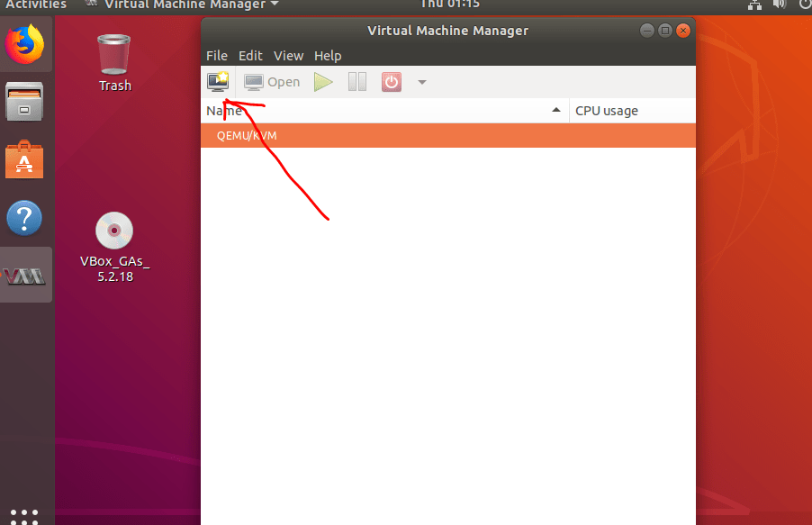Expand the shutdown options dropdown arrow
This screenshot has width=812, height=525.
point(420,81)
